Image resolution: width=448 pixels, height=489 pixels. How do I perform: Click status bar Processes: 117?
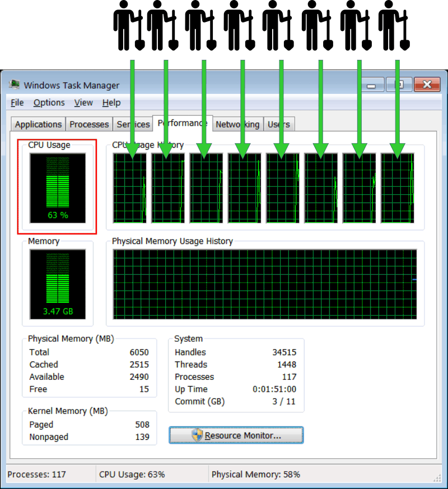(x=36, y=474)
